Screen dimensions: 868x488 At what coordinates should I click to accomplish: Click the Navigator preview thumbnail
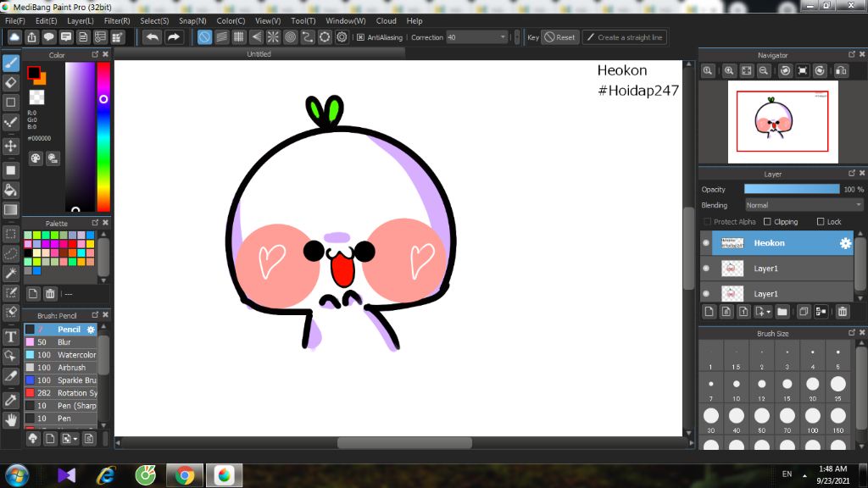[782, 122]
